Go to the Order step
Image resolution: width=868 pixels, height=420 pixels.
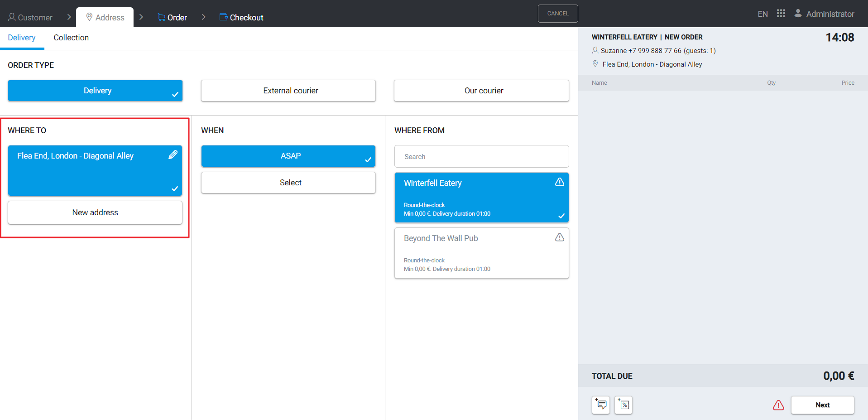click(172, 18)
